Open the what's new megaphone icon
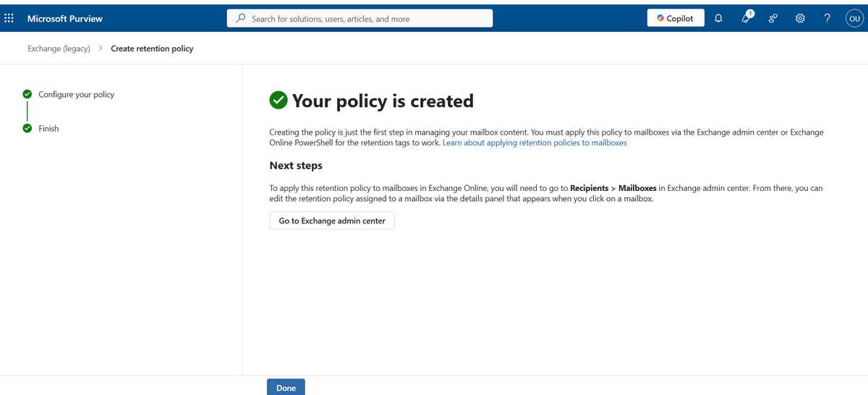The image size is (868, 395). pos(747,18)
